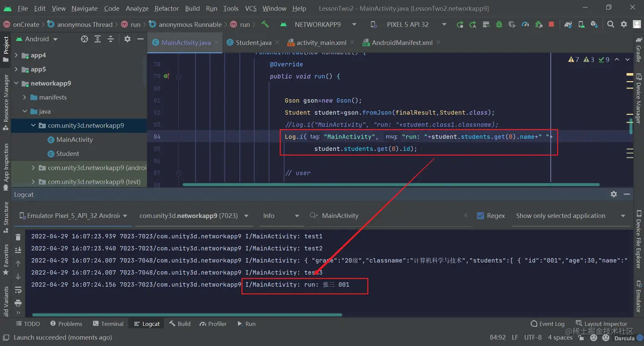Toggle the Resource Manager side tab

6,102
